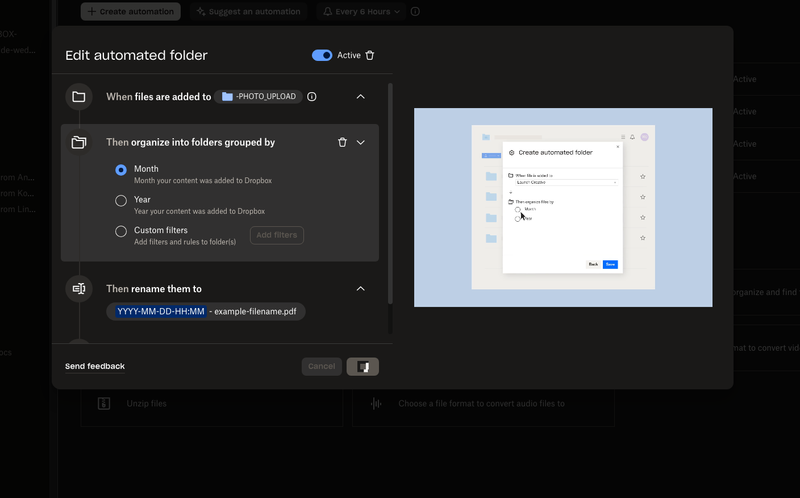This screenshot has width=800, height=498.
Task: Select the Month grouping option
Action: pos(121,170)
